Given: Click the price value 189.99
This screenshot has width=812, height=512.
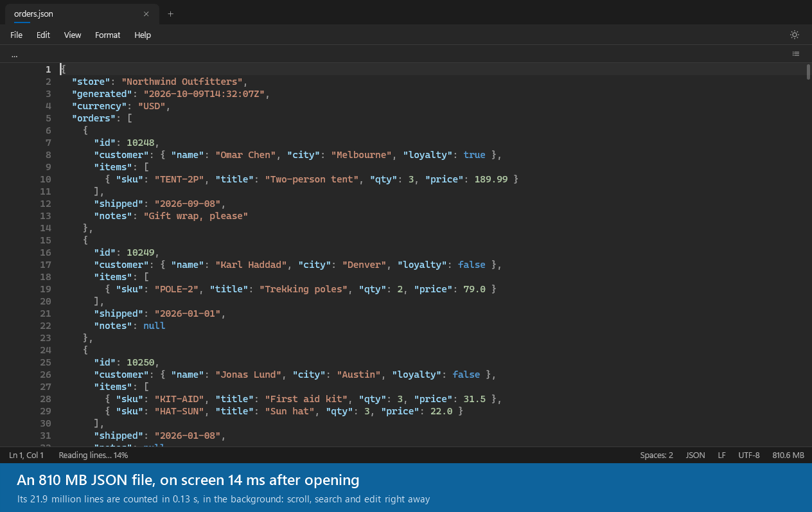Looking at the screenshot, I should tap(490, 179).
